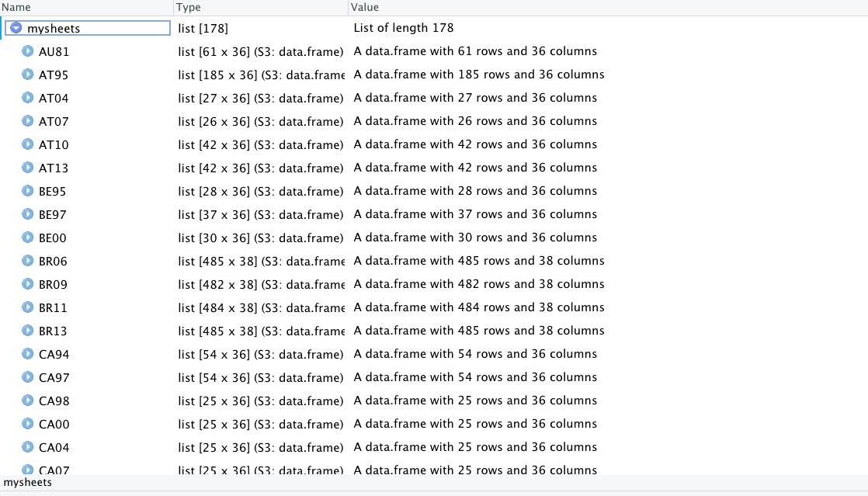868x496 pixels.
Task: Click the round arrow icon for AT10
Action: (28, 145)
